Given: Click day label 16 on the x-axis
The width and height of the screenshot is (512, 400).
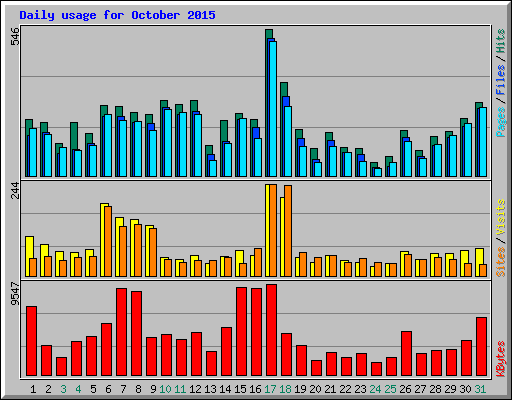Looking at the screenshot, I should (255, 389).
